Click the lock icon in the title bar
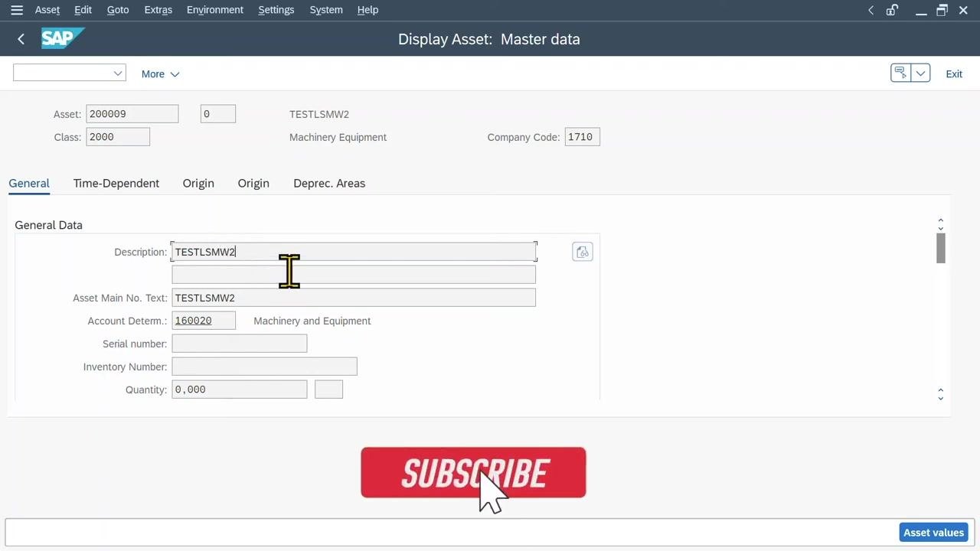The height and width of the screenshot is (551, 980). [892, 10]
